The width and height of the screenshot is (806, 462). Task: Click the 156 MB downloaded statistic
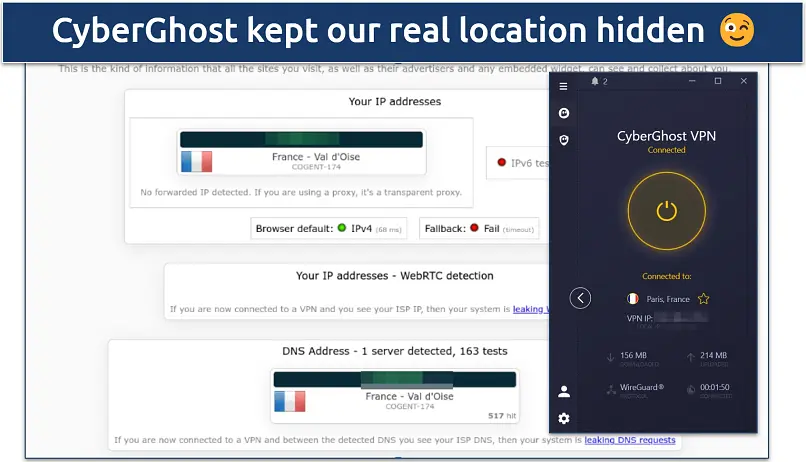(636, 355)
